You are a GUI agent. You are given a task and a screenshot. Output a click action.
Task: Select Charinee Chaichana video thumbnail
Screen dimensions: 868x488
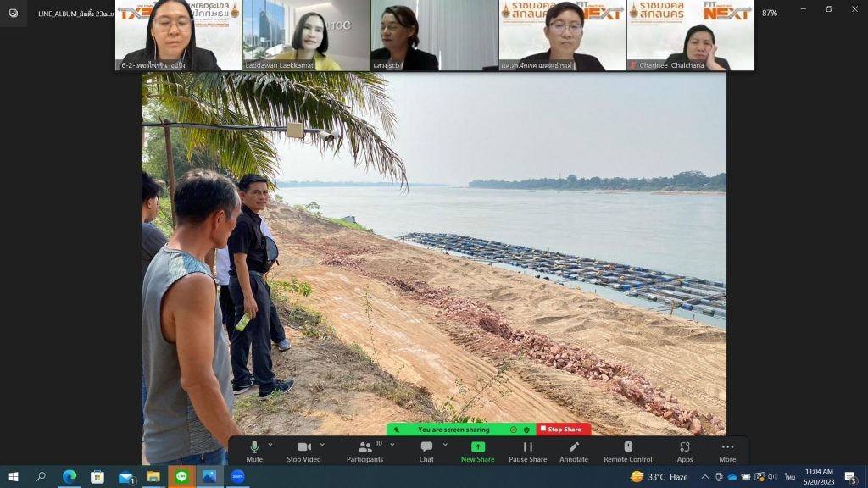pyautogui.click(x=690, y=35)
